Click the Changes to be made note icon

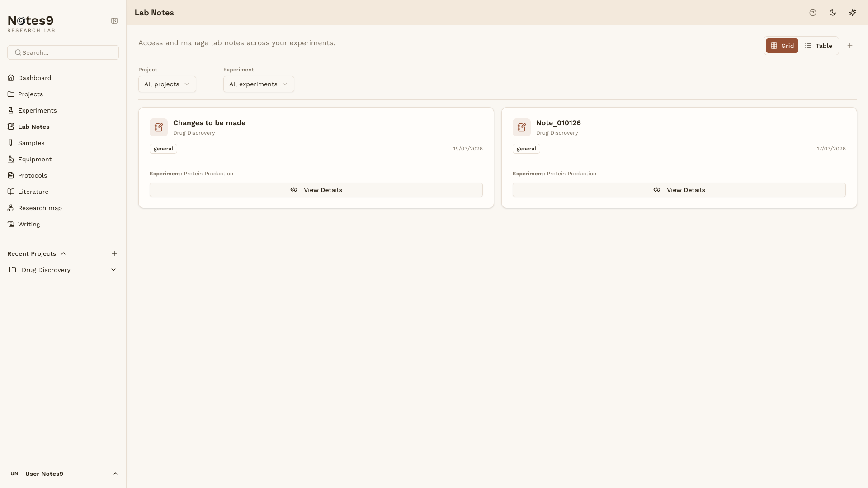click(159, 127)
